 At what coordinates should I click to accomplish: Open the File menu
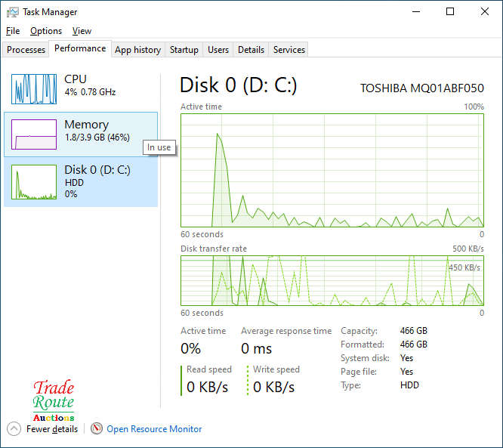click(x=12, y=31)
